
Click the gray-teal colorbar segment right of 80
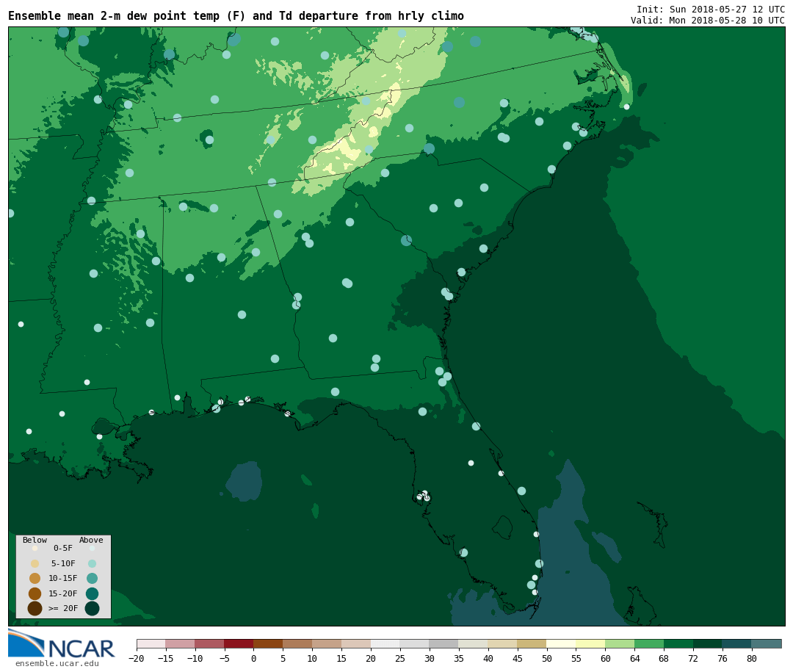pos(767,644)
